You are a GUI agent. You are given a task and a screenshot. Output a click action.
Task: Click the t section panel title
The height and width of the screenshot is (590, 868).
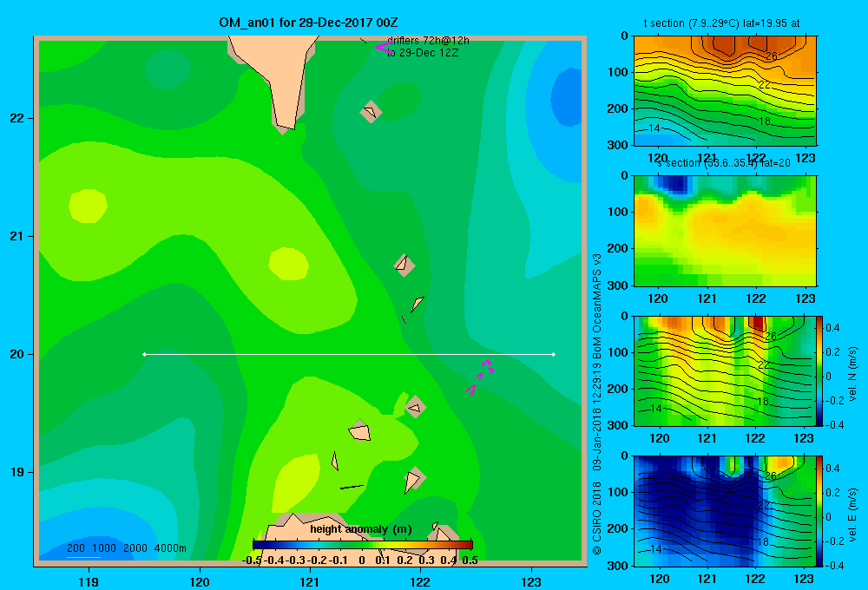tap(721, 23)
